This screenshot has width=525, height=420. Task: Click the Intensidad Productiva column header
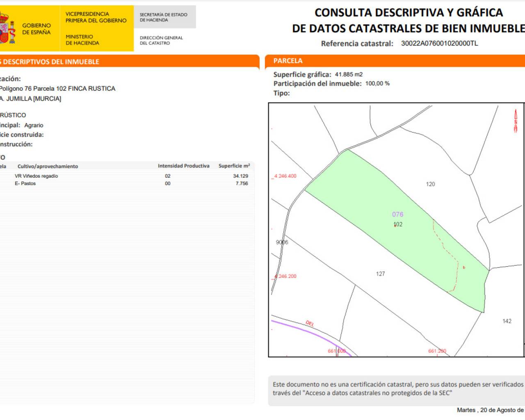(183, 166)
